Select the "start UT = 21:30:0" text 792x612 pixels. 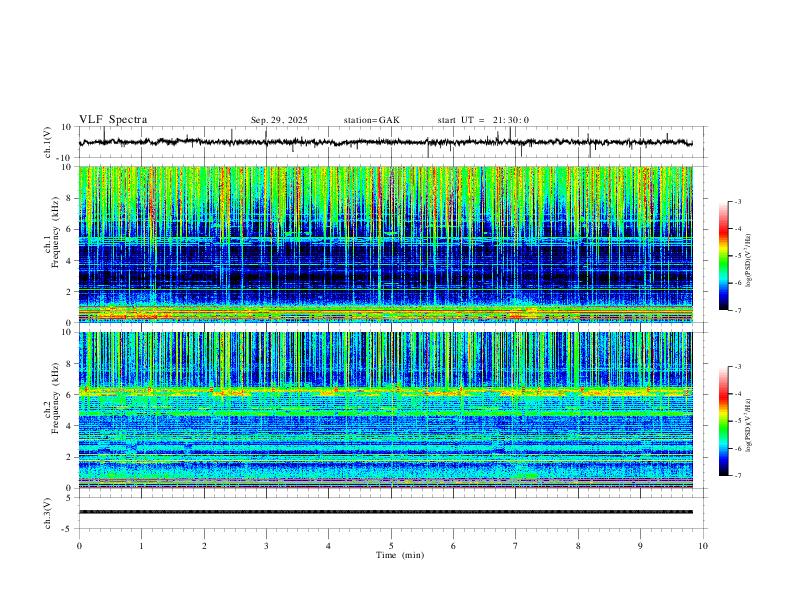(483, 120)
